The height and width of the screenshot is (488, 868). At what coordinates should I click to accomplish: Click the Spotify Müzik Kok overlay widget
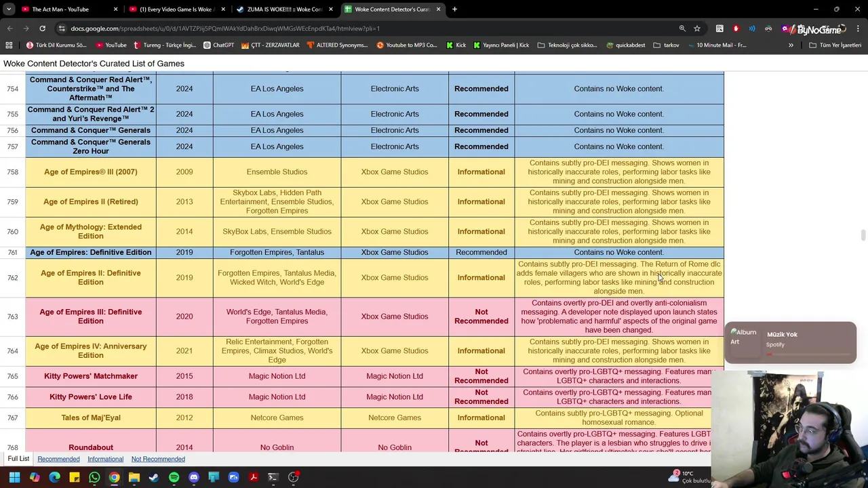[790, 342]
